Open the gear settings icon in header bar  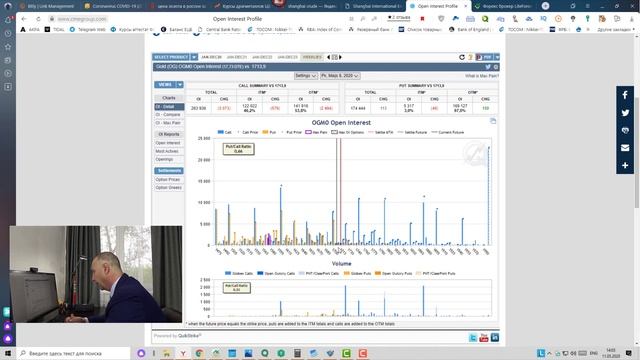(496, 67)
